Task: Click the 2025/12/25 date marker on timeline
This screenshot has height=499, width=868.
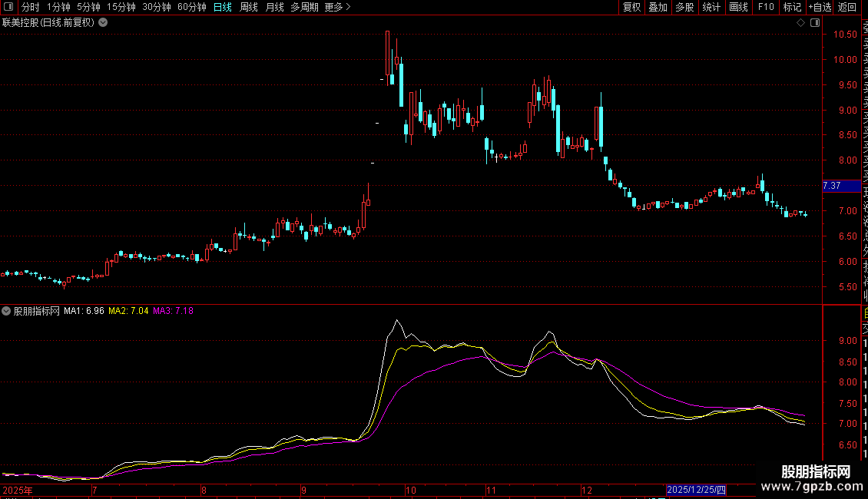Action: pos(696,490)
